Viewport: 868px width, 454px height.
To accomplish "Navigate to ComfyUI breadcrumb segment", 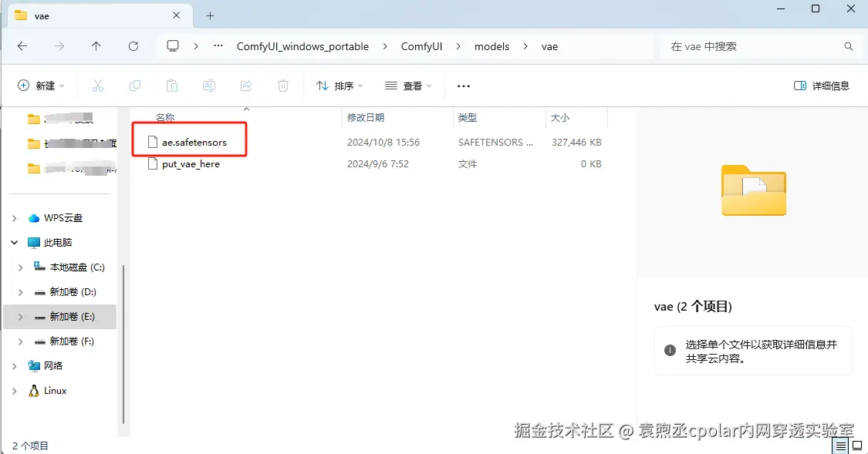I will click(421, 46).
